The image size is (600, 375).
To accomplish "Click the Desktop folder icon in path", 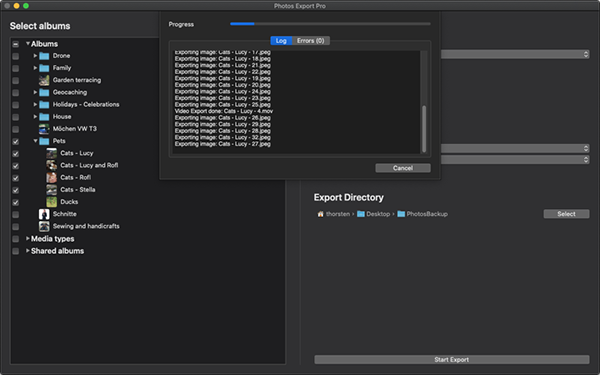I will tap(360, 214).
